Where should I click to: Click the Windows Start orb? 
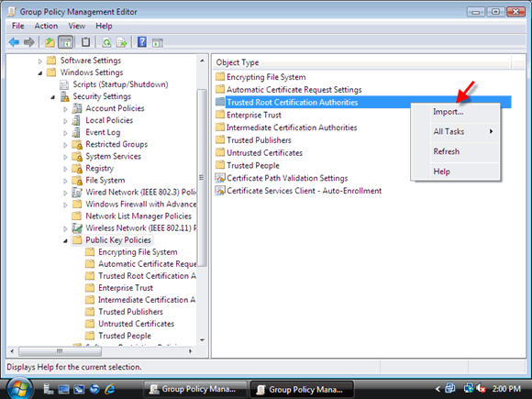tap(19, 388)
